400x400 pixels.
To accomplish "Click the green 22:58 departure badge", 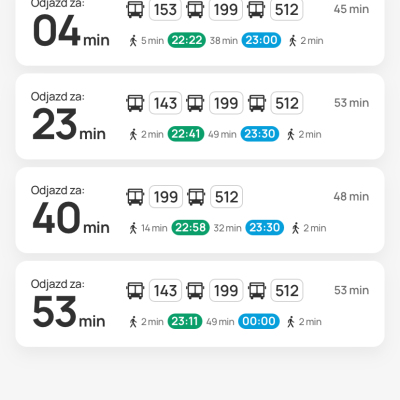I will 191,228.
